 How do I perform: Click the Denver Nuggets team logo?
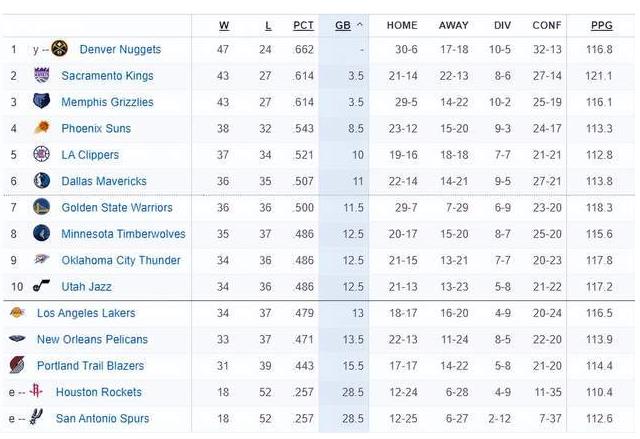(x=59, y=49)
